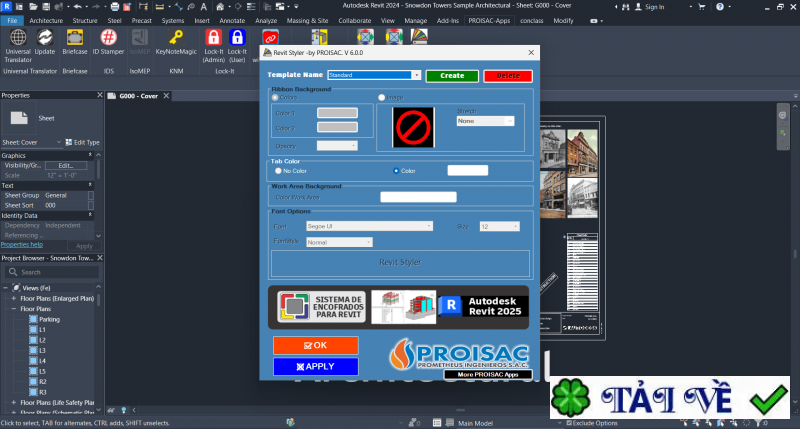This screenshot has height=429, width=800.
Task: Click the Color Work Area white swatch
Action: click(x=418, y=197)
